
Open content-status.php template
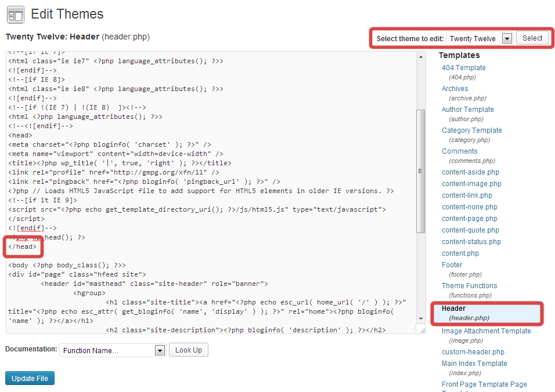tap(471, 242)
